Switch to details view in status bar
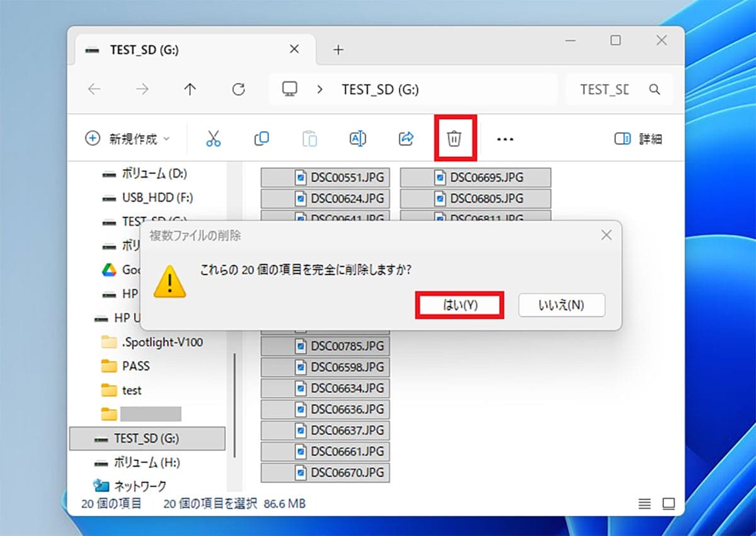 tap(644, 504)
